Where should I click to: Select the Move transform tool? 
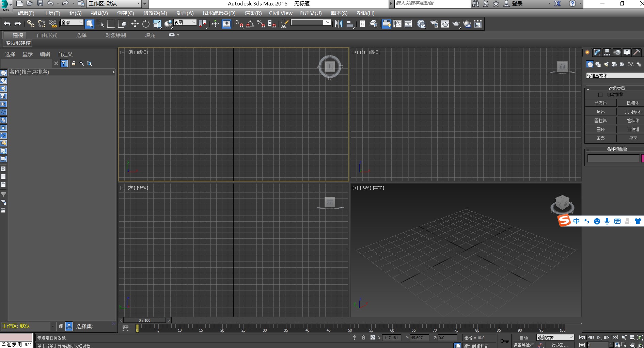tap(135, 24)
